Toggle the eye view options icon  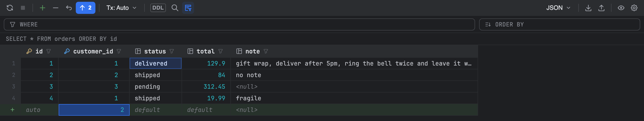621,8
